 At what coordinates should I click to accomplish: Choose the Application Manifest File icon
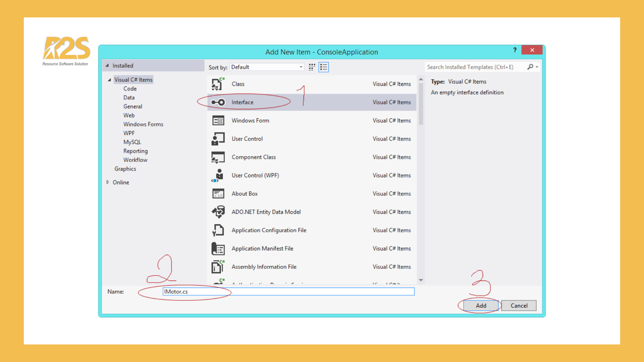tap(218, 249)
